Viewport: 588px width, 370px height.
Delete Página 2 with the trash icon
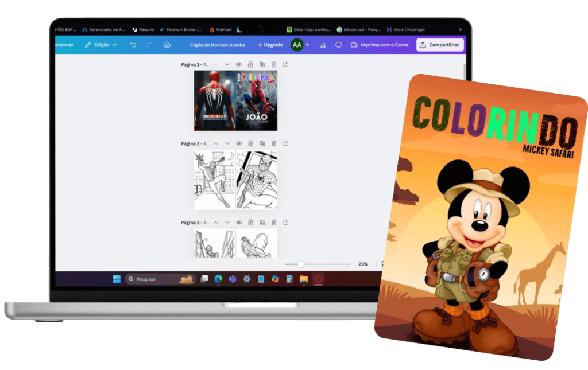[274, 143]
